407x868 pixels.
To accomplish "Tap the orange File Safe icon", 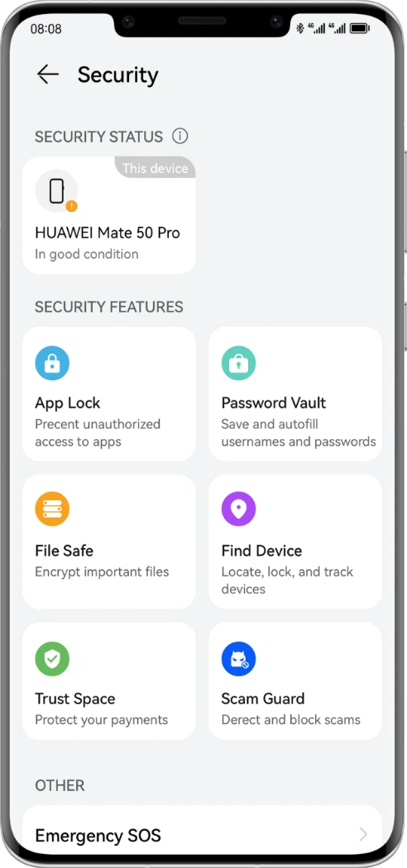I will click(x=52, y=509).
